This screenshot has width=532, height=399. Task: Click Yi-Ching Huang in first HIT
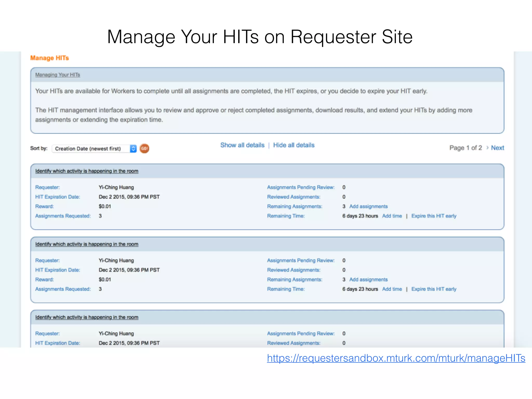click(116, 187)
